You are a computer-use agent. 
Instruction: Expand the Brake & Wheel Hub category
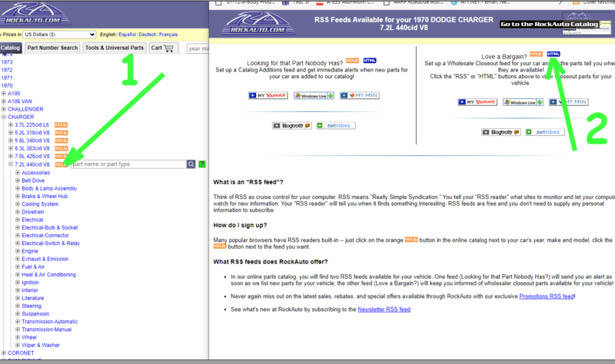click(18, 196)
